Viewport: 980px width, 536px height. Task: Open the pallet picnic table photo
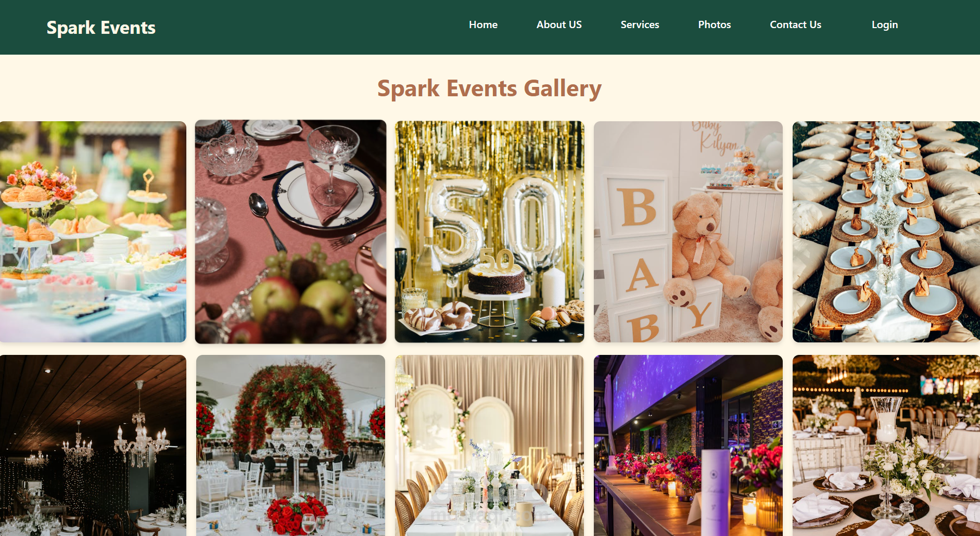coord(886,232)
